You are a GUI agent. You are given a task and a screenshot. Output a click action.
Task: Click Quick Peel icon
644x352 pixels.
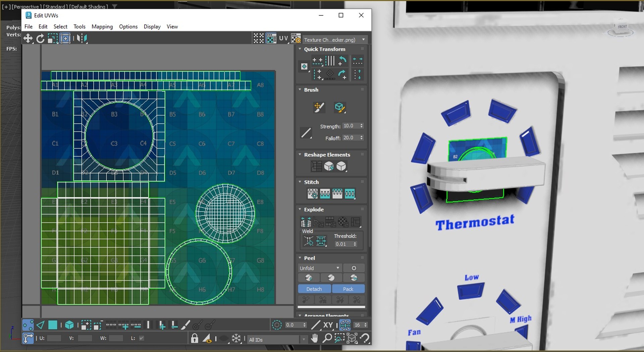click(309, 278)
